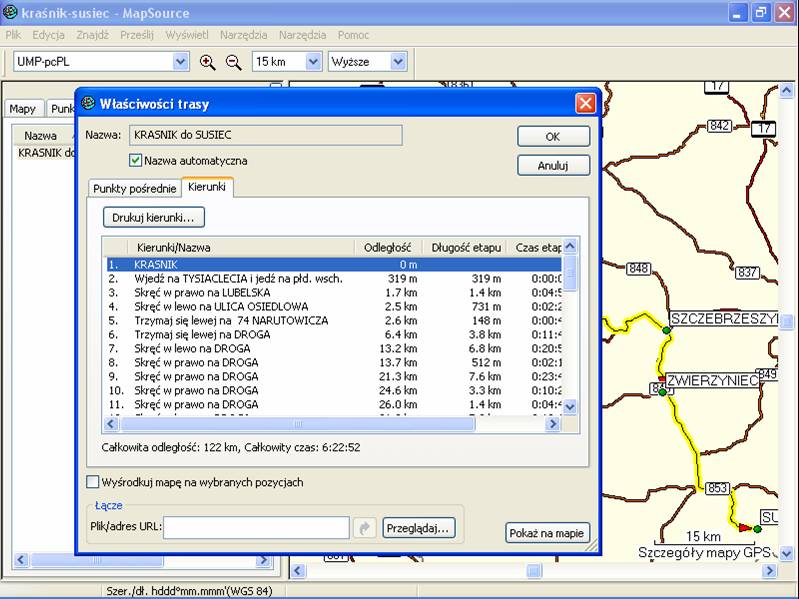Screen dimensions: 799x599
Task: Click the directions list horizontal scrollbar thumb
Action: [x=298, y=423]
